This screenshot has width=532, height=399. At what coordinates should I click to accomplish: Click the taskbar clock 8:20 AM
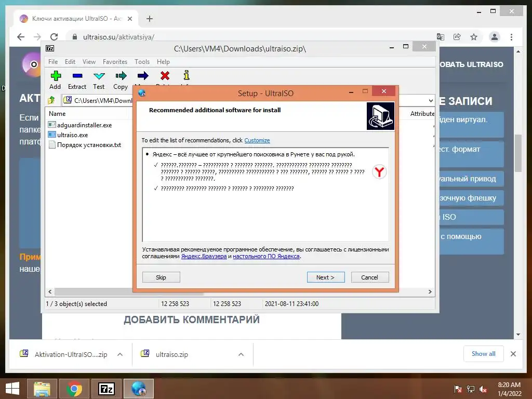(x=509, y=385)
